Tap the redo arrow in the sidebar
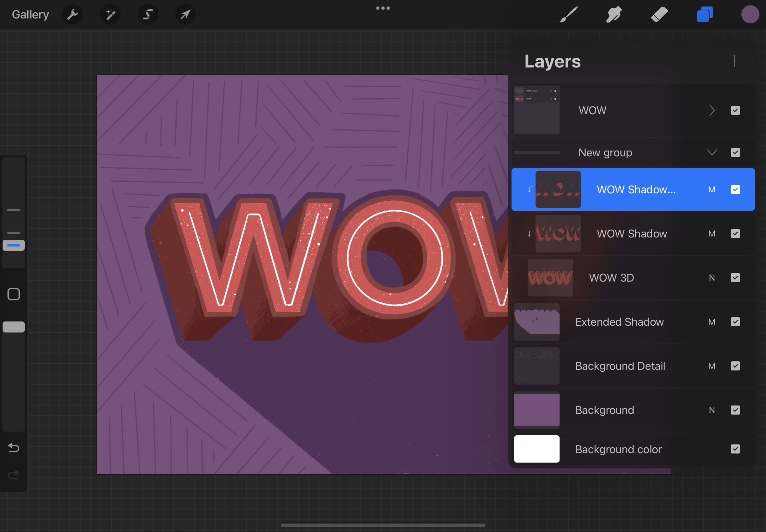Image resolution: width=766 pixels, height=532 pixels. pyautogui.click(x=13, y=475)
